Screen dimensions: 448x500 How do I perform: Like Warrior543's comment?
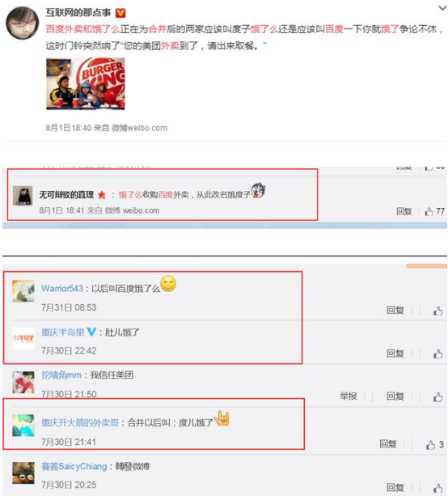pos(438,311)
